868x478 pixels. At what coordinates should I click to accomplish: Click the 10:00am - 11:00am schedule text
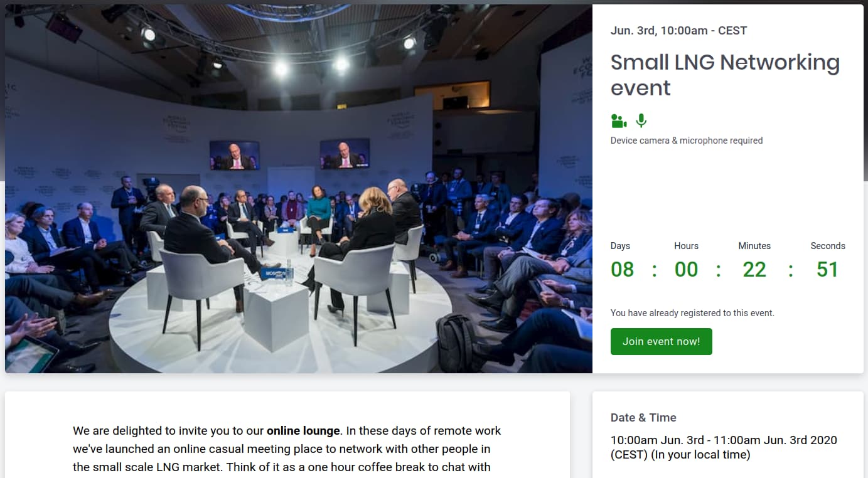pyautogui.click(x=724, y=447)
